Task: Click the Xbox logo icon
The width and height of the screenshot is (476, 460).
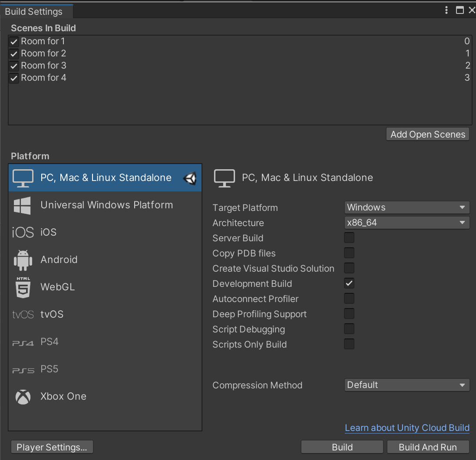Action: tap(23, 397)
